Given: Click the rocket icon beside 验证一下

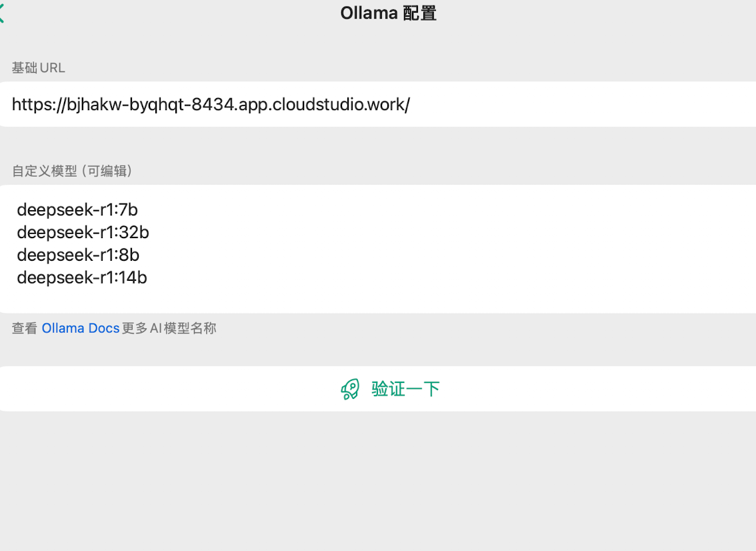Looking at the screenshot, I should pyautogui.click(x=350, y=389).
